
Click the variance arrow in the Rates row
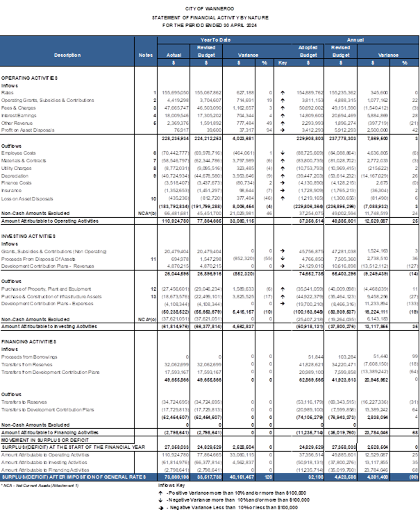[283, 92]
